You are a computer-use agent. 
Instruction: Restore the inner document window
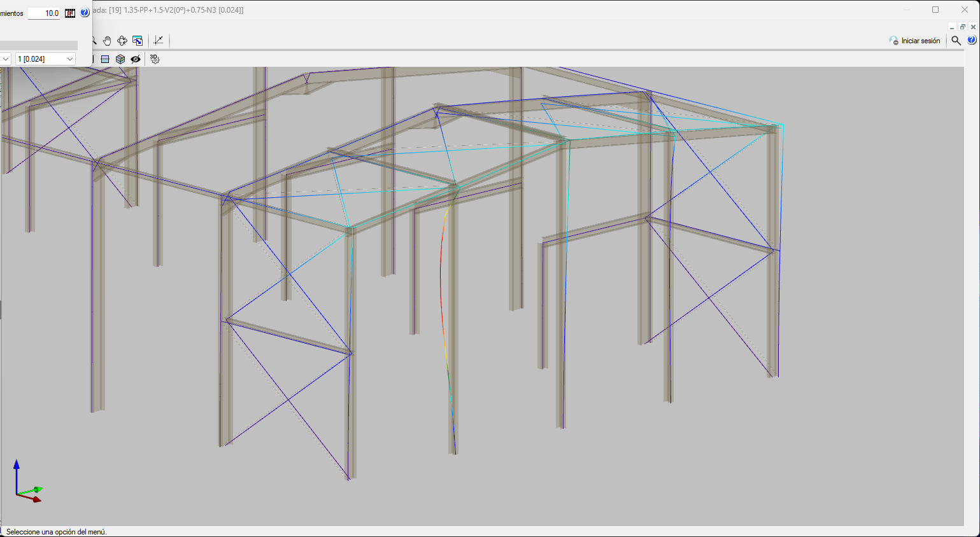(962, 27)
